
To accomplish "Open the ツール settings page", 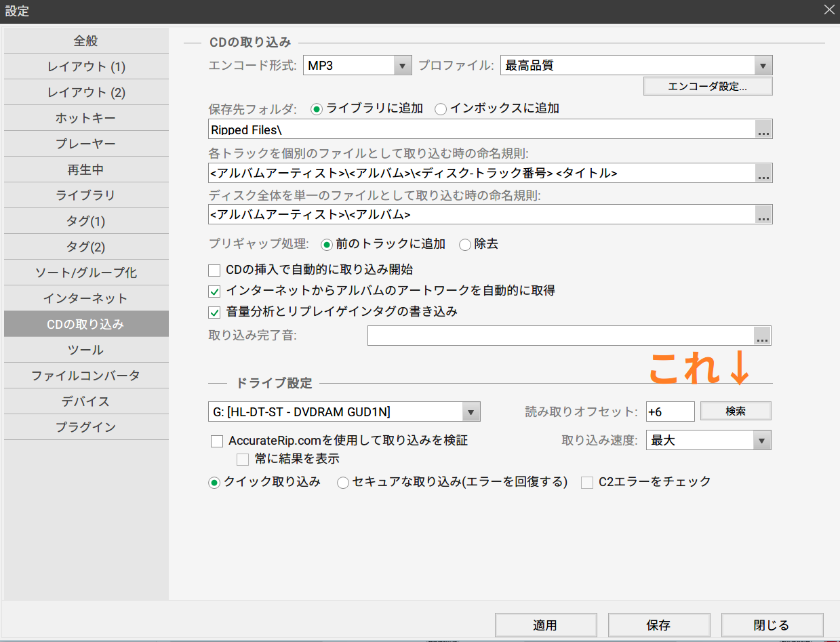I will (86, 350).
